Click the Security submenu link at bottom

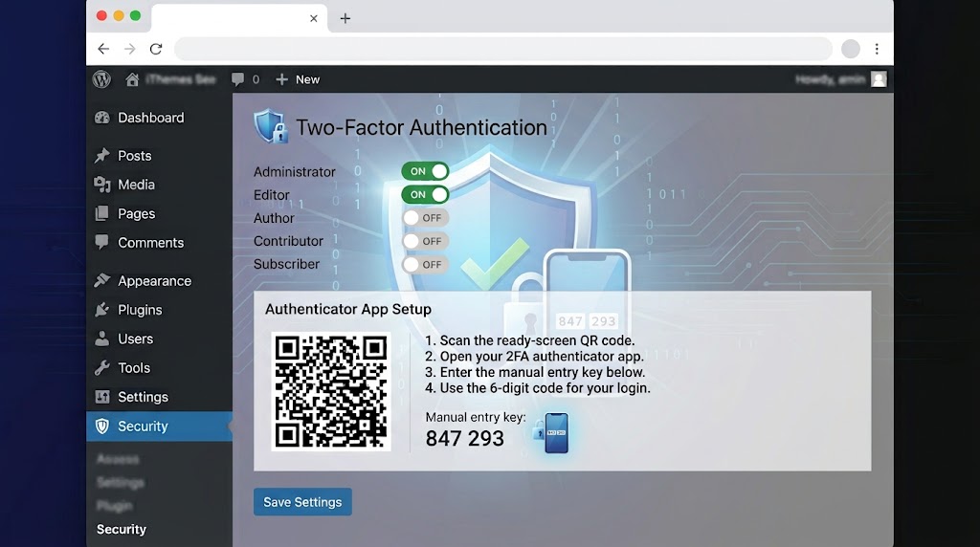pos(122,529)
